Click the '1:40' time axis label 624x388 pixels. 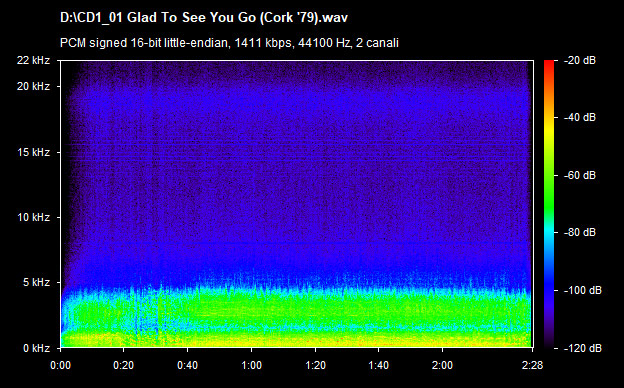(x=378, y=365)
